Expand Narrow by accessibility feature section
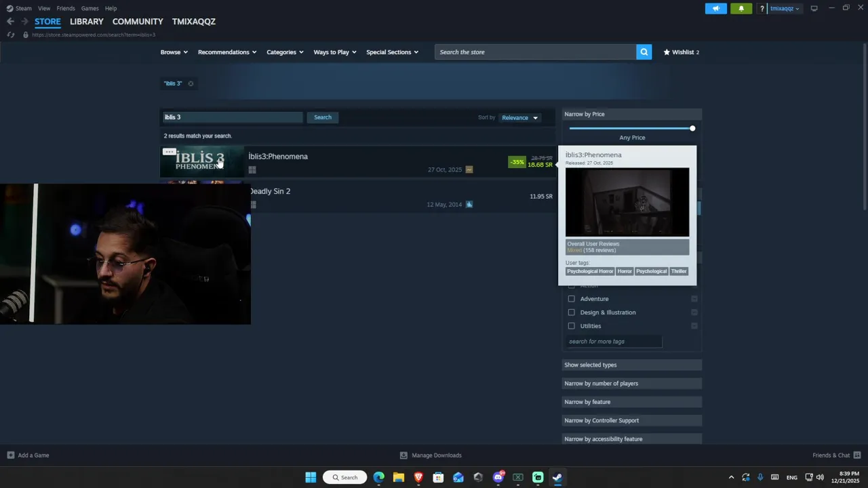 pyautogui.click(x=632, y=439)
